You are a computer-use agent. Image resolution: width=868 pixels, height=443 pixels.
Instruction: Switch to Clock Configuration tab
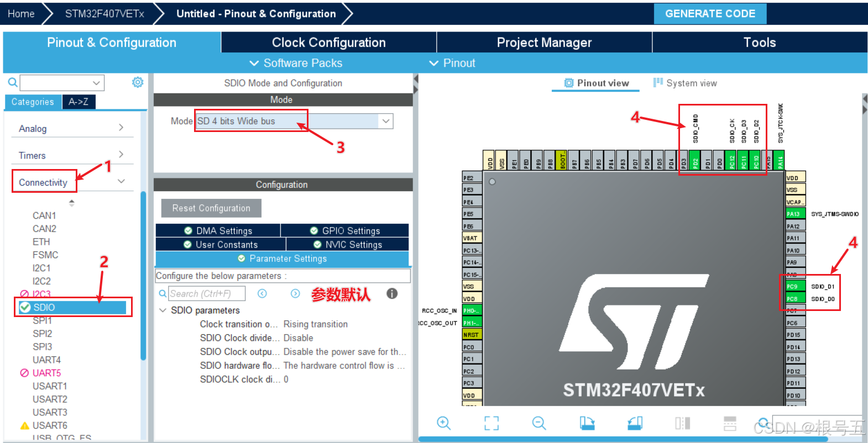click(329, 43)
